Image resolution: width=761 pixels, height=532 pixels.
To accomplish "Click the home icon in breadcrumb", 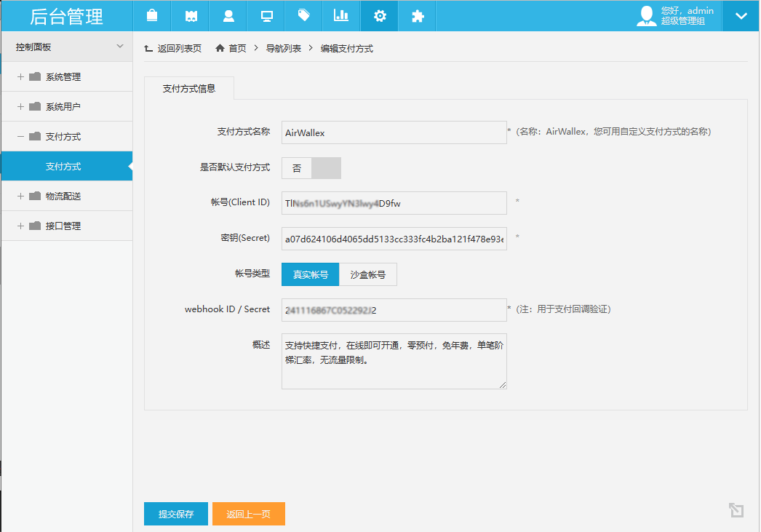I will [x=220, y=47].
